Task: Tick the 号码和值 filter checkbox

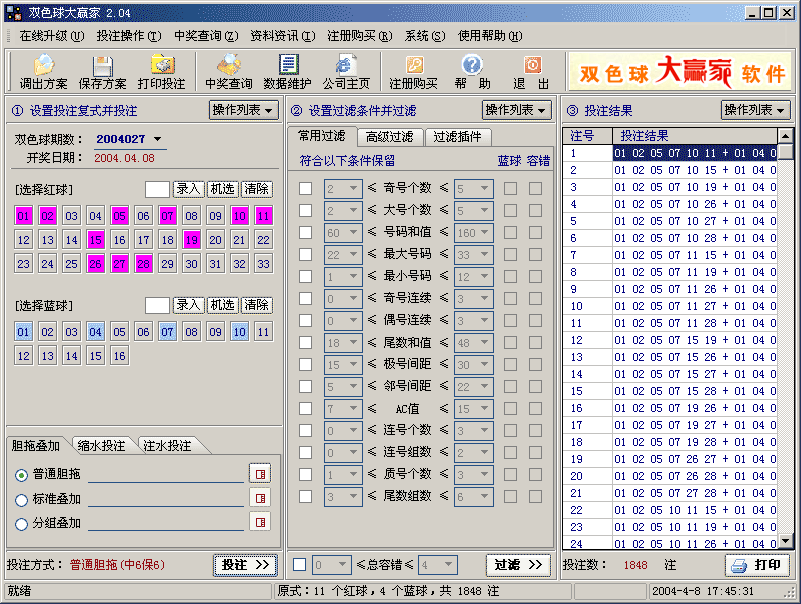Action: coord(305,232)
